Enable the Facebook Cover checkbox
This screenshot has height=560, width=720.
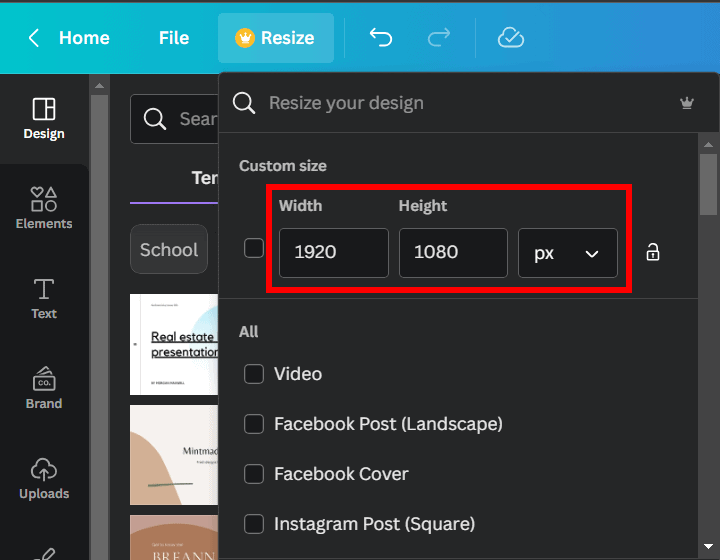point(255,474)
